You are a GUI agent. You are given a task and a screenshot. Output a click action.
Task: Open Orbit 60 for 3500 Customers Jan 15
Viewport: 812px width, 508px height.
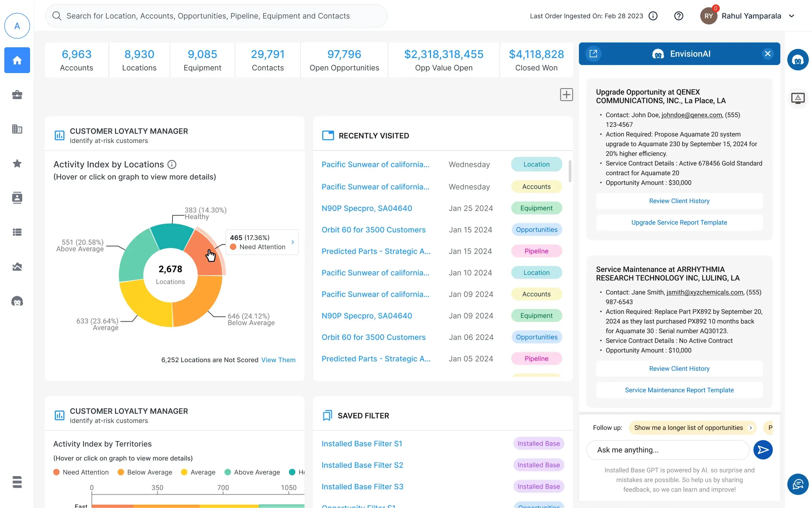373,230
